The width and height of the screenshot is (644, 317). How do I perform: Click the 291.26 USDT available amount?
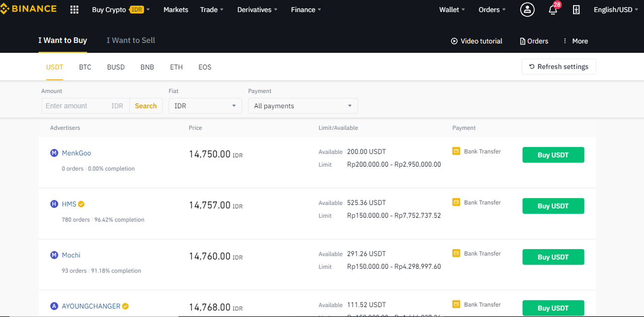click(366, 254)
